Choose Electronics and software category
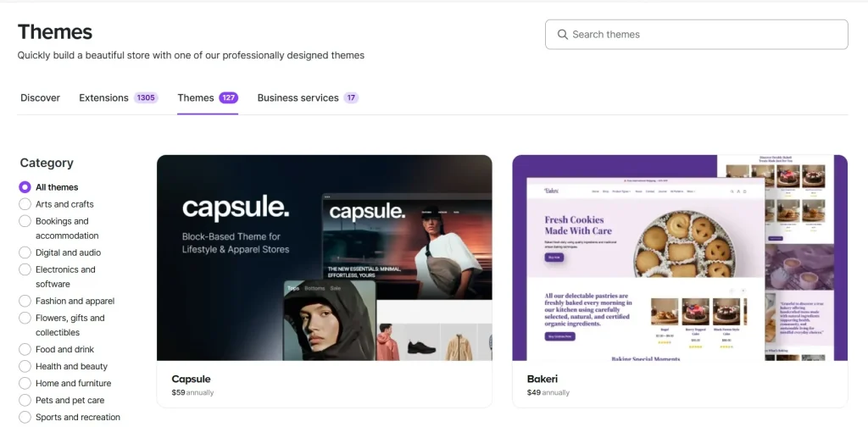The width and height of the screenshot is (868, 427). [x=25, y=269]
